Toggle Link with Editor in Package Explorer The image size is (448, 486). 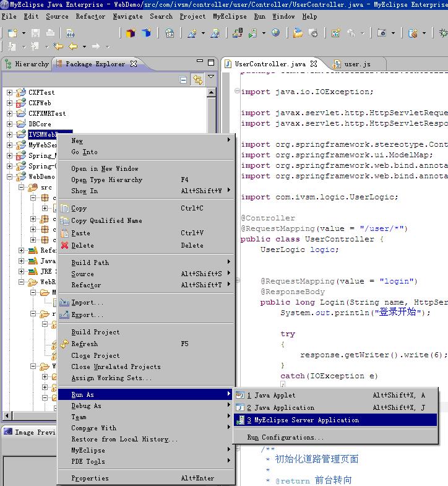coord(197,80)
